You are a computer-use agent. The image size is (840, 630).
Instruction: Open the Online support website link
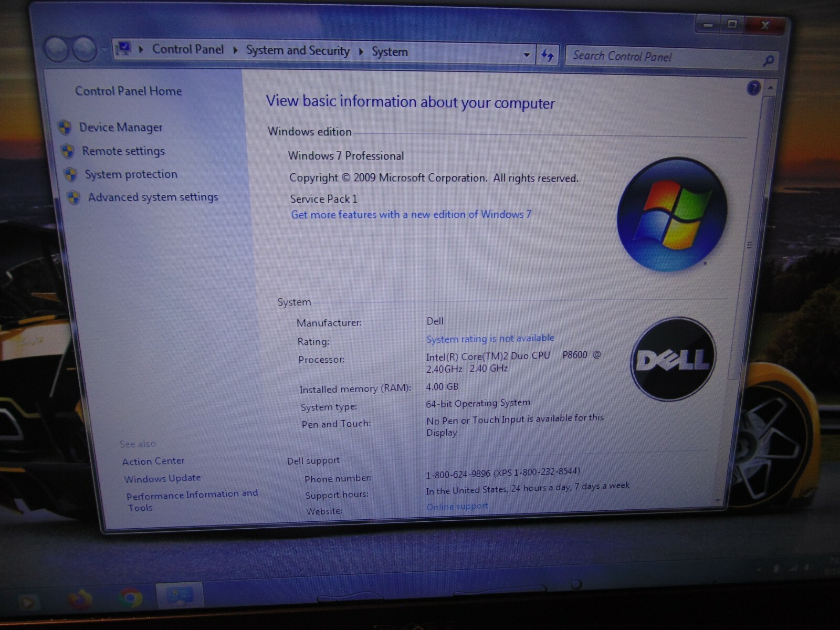pyautogui.click(x=457, y=506)
